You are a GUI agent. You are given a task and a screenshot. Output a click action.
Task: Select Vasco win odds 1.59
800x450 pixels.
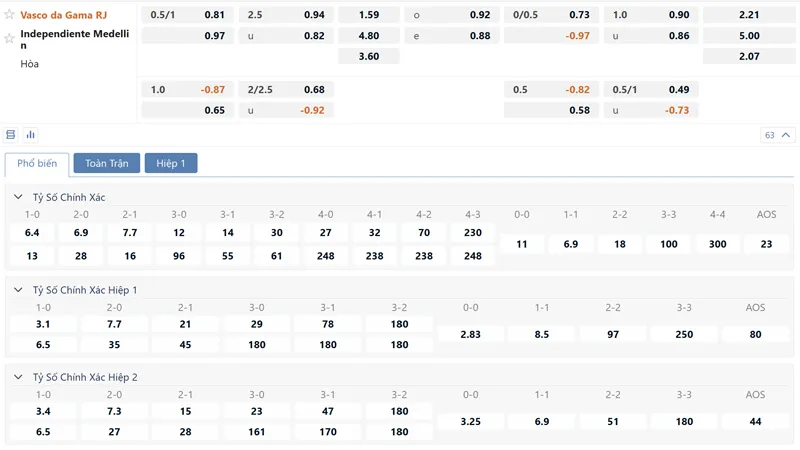click(x=369, y=15)
